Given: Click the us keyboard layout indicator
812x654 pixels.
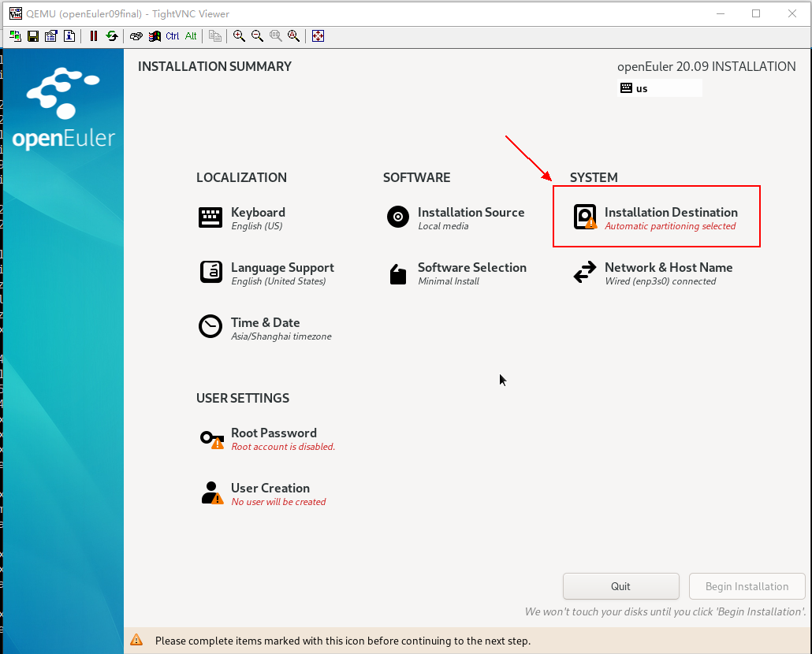Looking at the screenshot, I should tap(659, 88).
